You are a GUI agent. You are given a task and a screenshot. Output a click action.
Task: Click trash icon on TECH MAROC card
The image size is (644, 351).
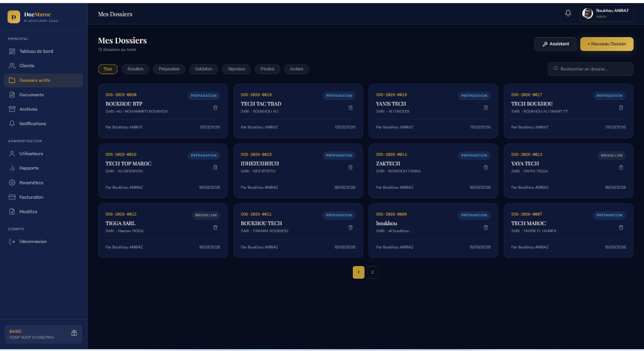click(x=621, y=227)
